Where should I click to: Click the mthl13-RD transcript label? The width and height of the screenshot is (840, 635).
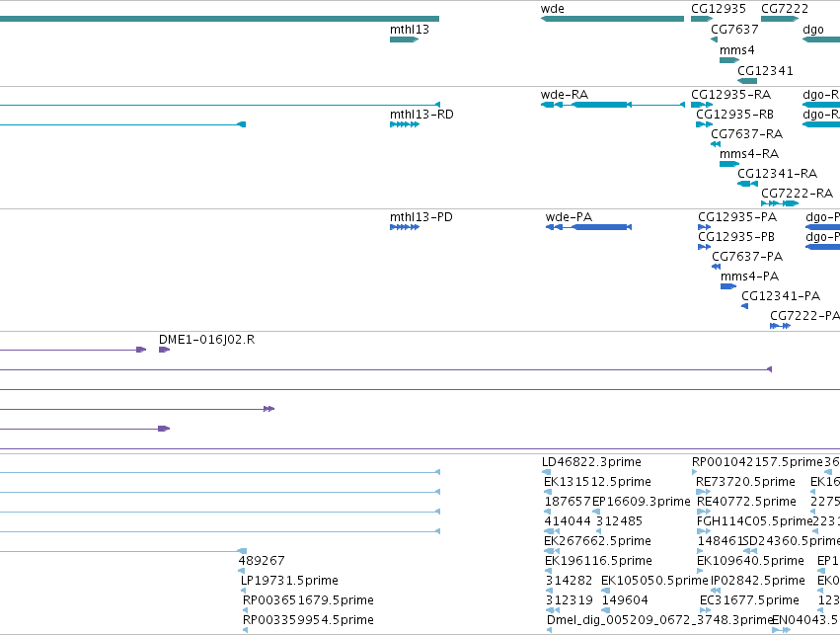pyautogui.click(x=421, y=115)
